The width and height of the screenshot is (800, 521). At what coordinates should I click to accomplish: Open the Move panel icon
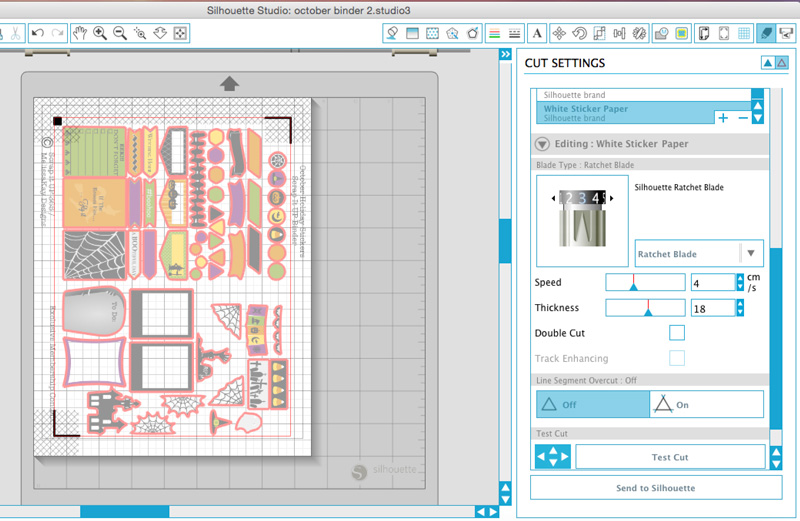(559, 34)
